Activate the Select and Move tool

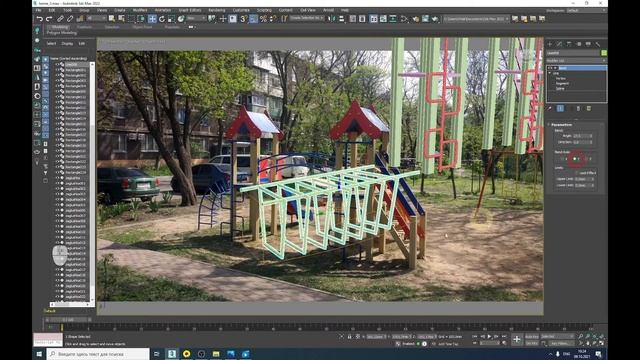[x=152, y=19]
